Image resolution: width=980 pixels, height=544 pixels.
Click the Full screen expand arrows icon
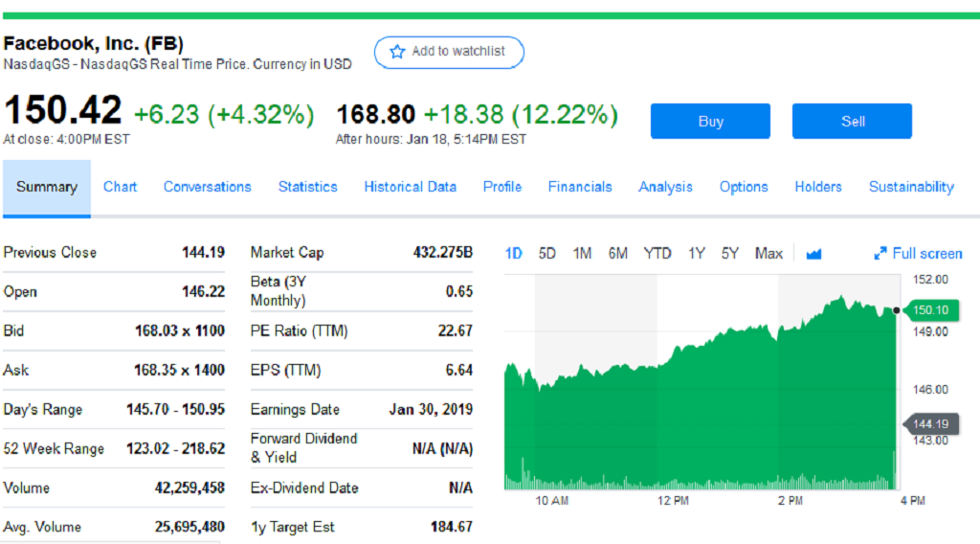[880, 253]
